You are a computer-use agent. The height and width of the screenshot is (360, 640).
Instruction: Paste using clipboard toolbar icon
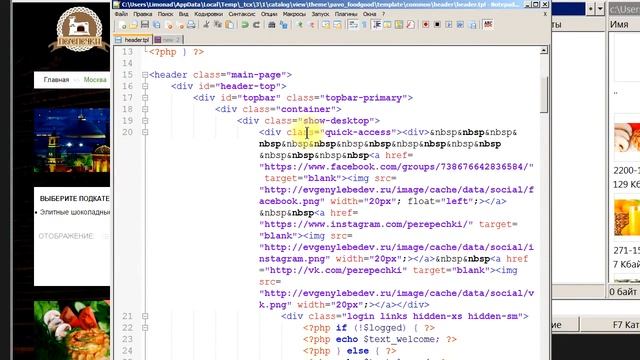tap(230, 25)
